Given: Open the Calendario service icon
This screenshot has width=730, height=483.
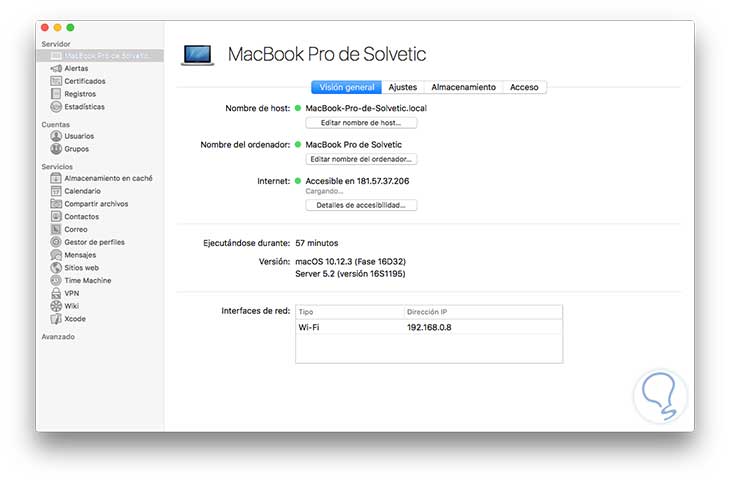Looking at the screenshot, I should coord(56,191).
